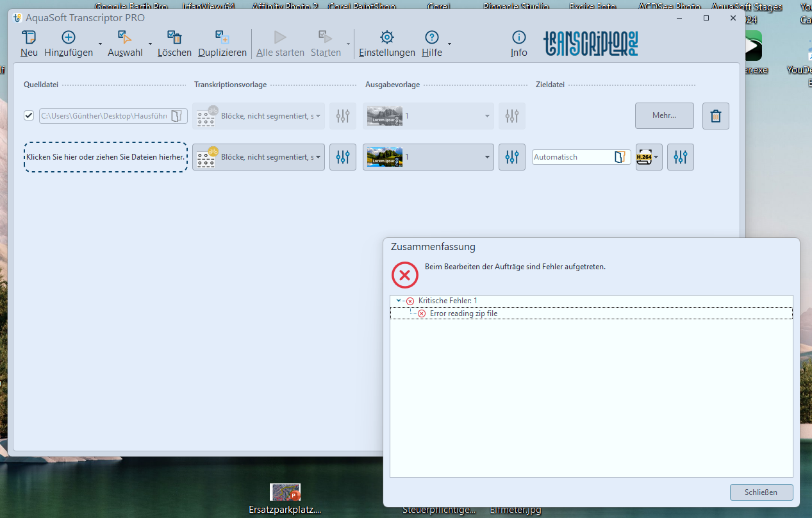This screenshot has height=518, width=812.
Task: Click the dashed file drop area
Action: tap(106, 157)
